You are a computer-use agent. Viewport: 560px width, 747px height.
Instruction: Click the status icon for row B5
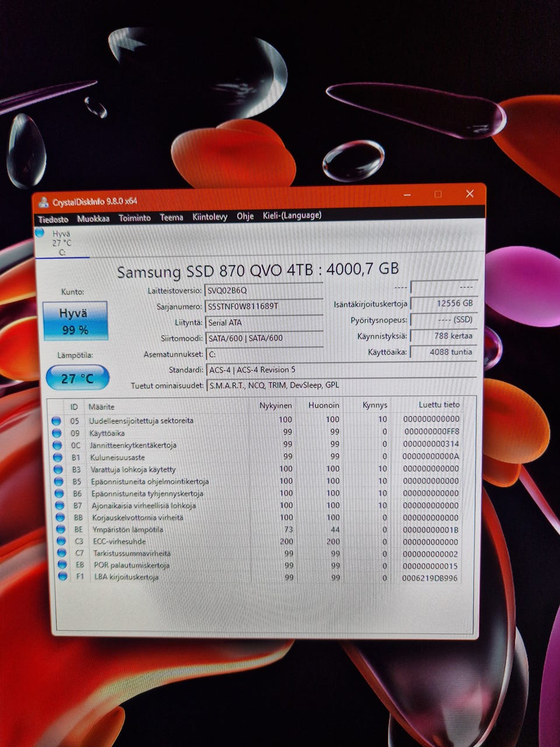[59, 481]
